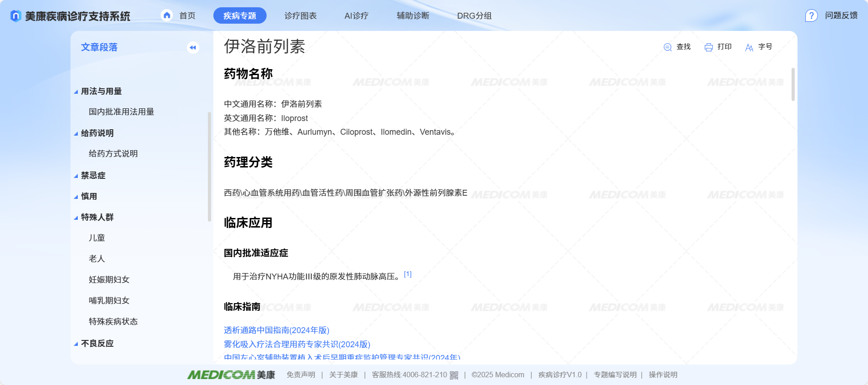Toggle the 给药说明 section arrow

(76, 134)
